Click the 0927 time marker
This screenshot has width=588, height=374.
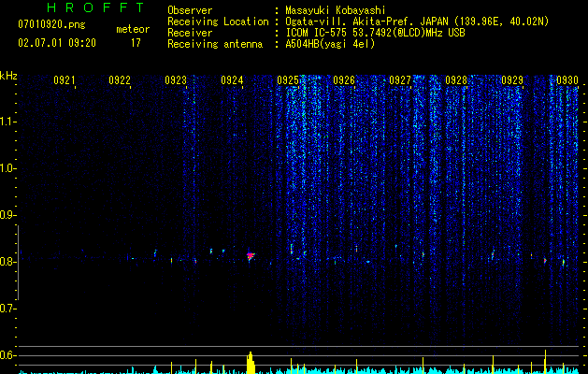tap(400, 79)
